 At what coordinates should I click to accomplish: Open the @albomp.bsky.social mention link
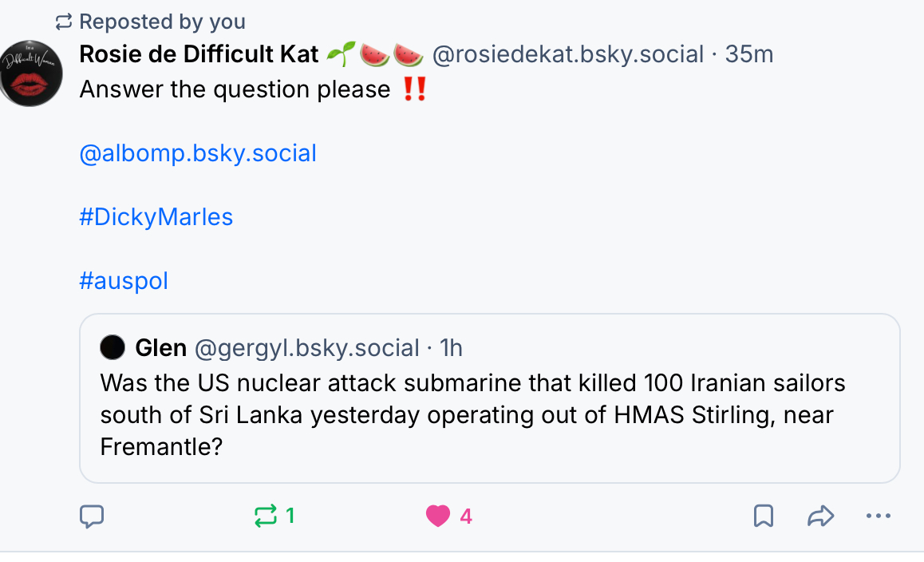(198, 153)
